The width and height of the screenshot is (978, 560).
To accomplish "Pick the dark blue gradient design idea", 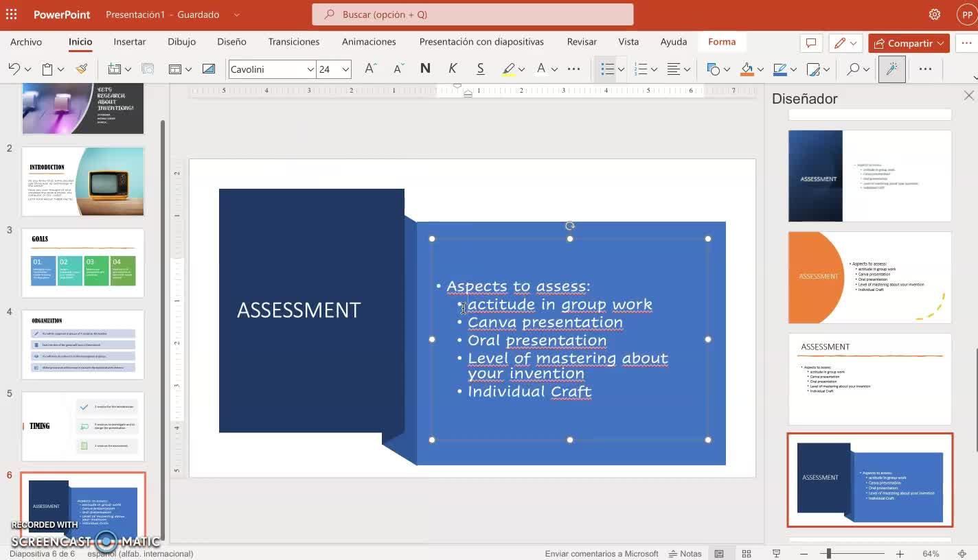I will tap(869, 176).
